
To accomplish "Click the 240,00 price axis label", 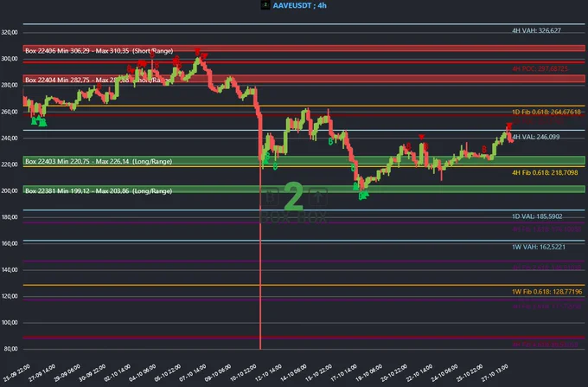I will 10,139.
